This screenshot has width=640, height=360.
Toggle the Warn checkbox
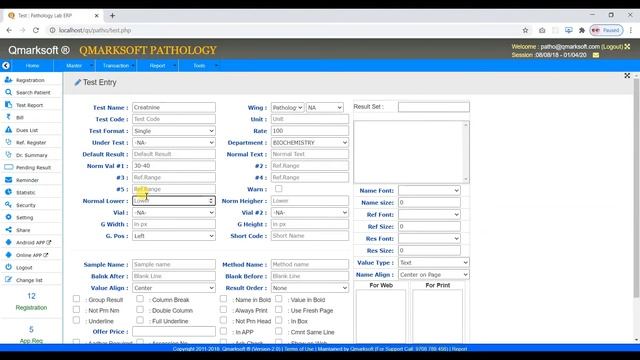coord(278,189)
